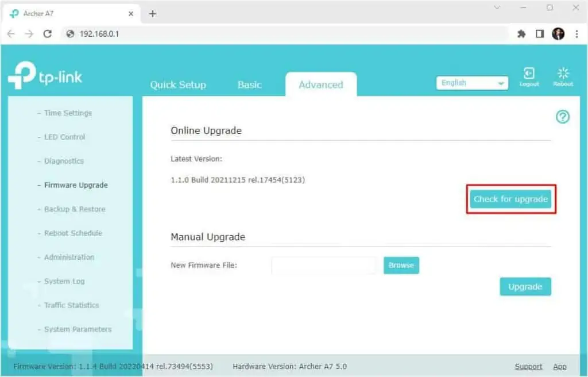Click the Check for upgrade button

[x=510, y=199]
